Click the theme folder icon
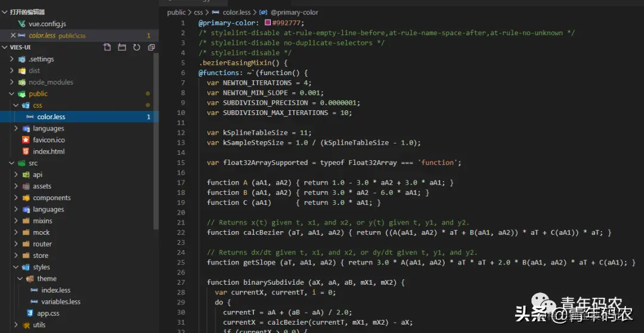 point(30,278)
